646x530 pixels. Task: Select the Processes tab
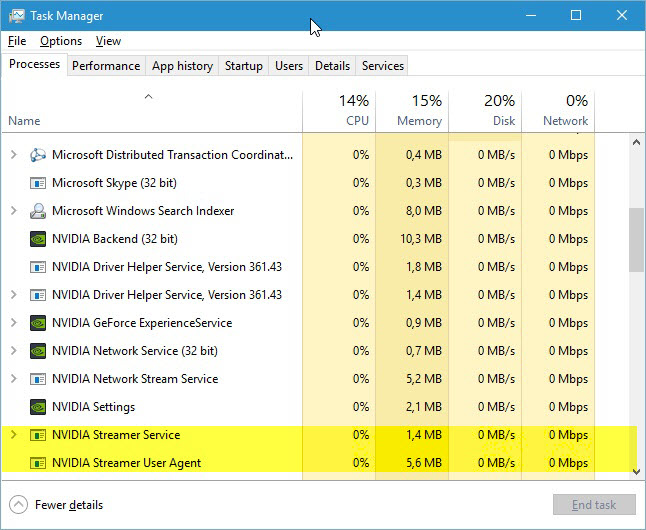tap(34, 64)
